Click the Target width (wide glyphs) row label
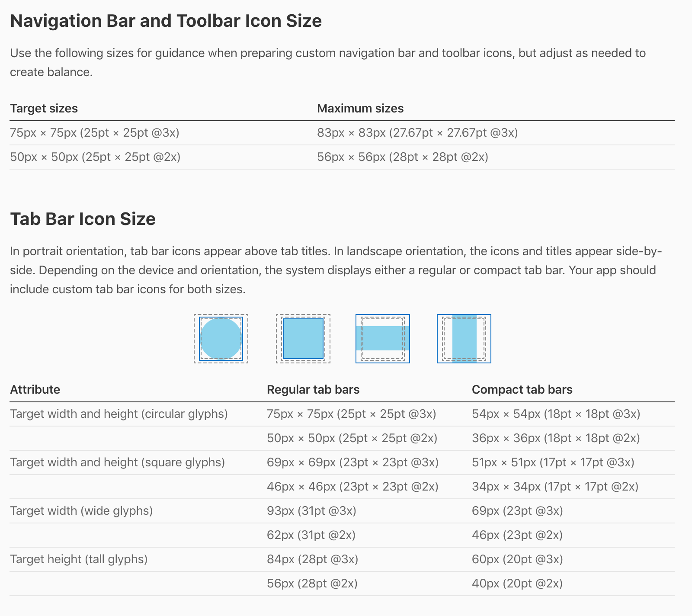The width and height of the screenshot is (692, 616). point(81,511)
